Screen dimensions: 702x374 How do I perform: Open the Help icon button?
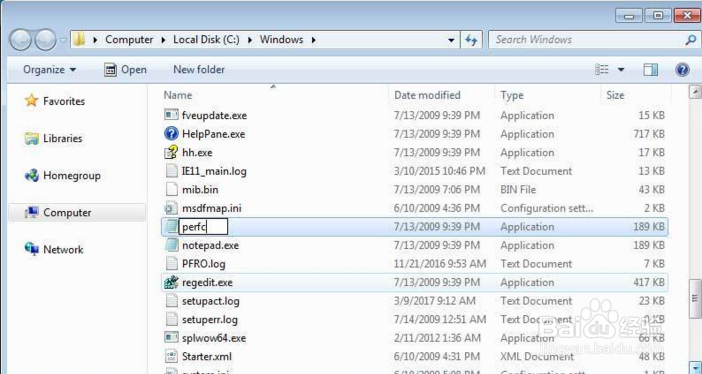(682, 69)
